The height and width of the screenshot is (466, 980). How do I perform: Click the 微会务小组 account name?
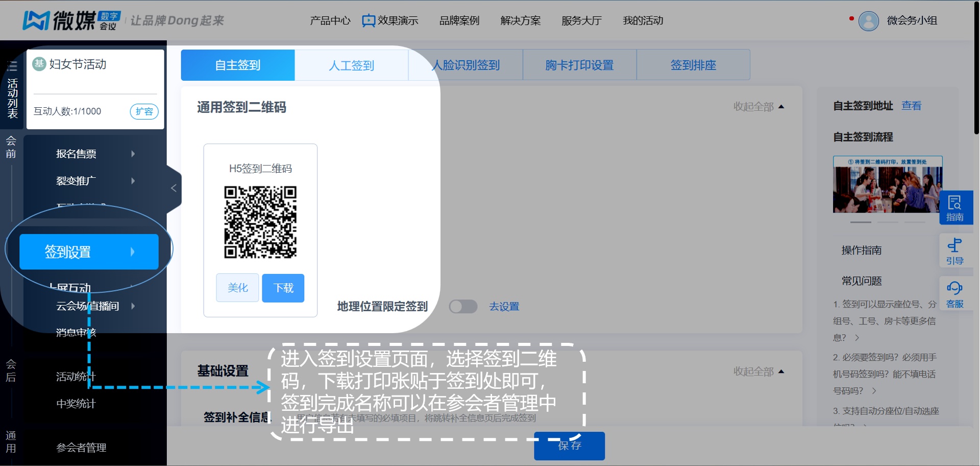pyautogui.click(x=912, y=21)
